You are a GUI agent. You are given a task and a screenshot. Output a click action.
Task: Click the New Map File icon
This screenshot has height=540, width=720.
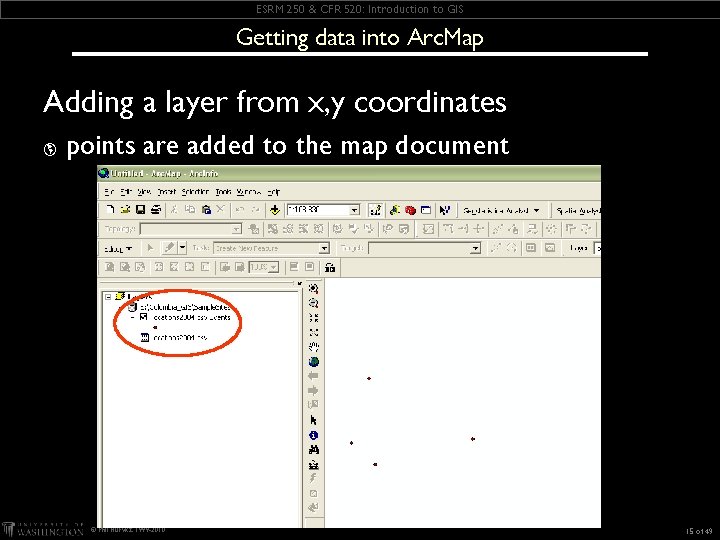(x=109, y=210)
